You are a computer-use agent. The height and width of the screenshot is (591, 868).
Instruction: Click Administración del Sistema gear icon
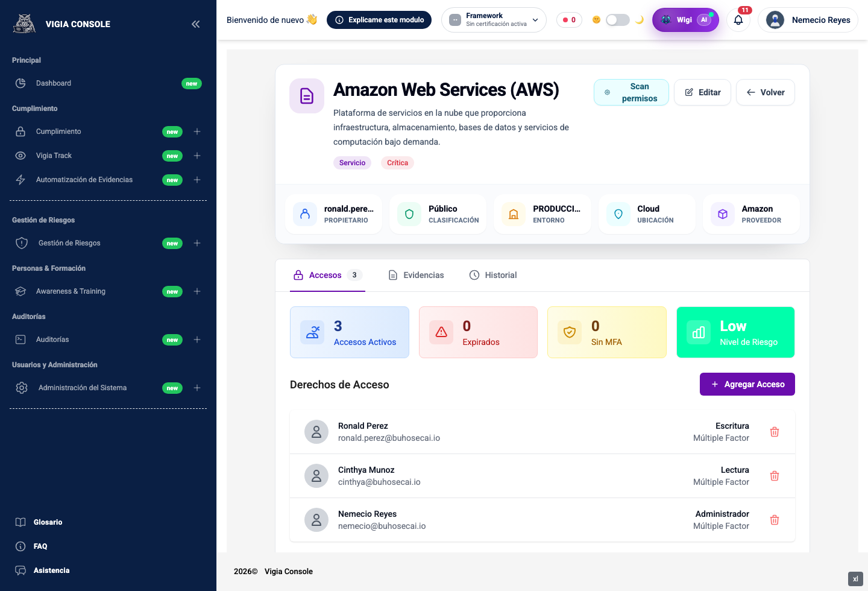click(22, 388)
